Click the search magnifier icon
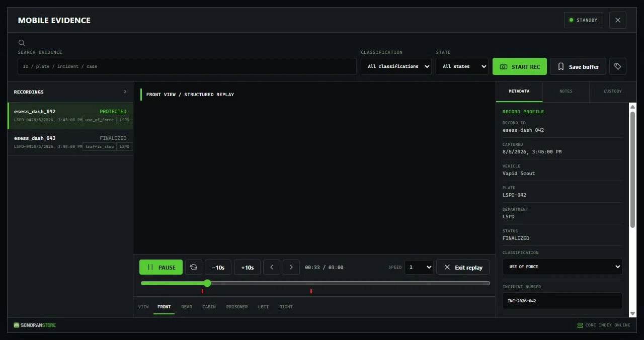This screenshot has height=340, width=644. pyautogui.click(x=22, y=43)
